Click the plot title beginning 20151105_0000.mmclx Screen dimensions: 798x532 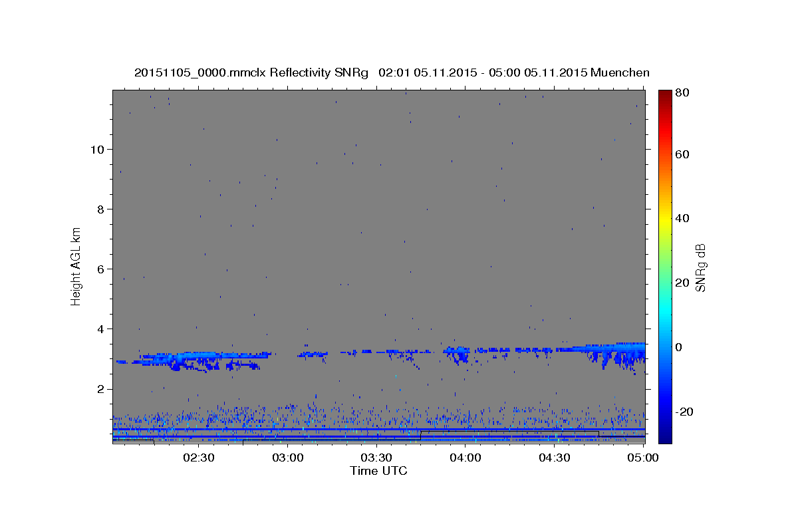point(392,72)
